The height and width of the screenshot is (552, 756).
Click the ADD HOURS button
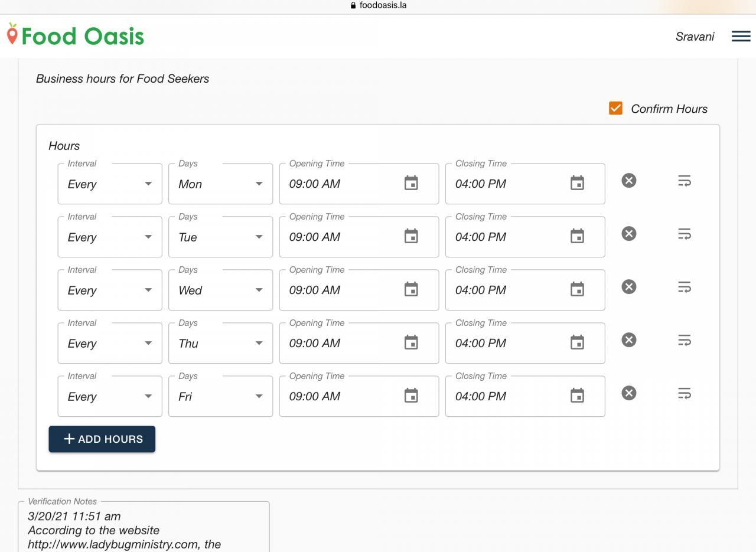pos(102,439)
